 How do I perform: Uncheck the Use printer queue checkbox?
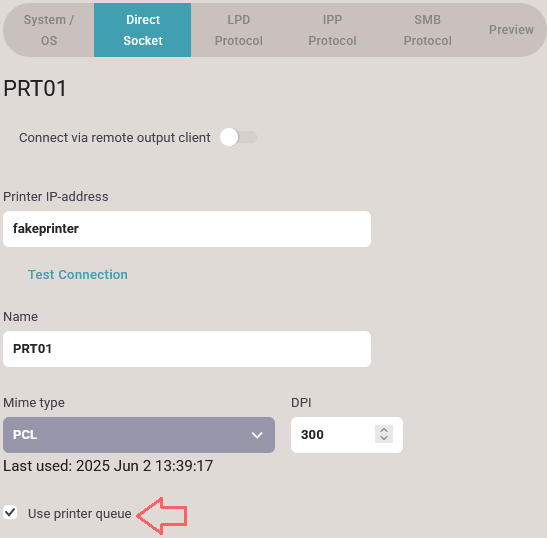(10, 513)
